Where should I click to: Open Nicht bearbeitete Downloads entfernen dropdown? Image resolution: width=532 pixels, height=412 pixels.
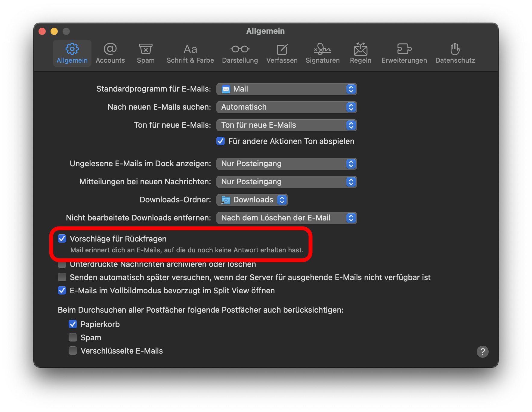click(286, 218)
